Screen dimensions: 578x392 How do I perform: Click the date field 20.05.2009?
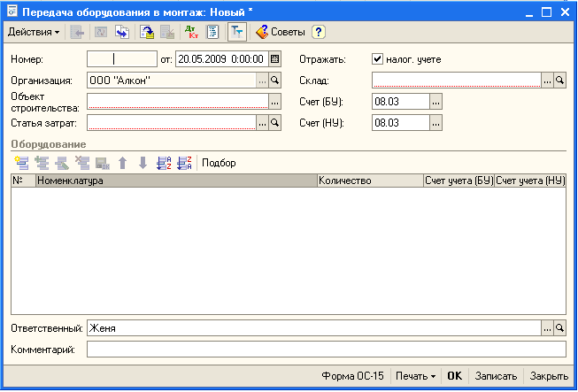click(222, 59)
